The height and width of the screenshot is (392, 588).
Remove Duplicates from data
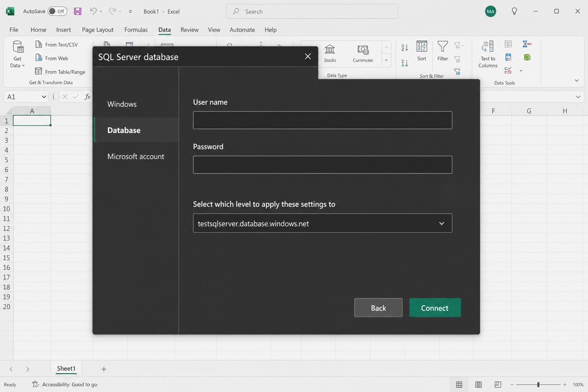tap(508, 57)
